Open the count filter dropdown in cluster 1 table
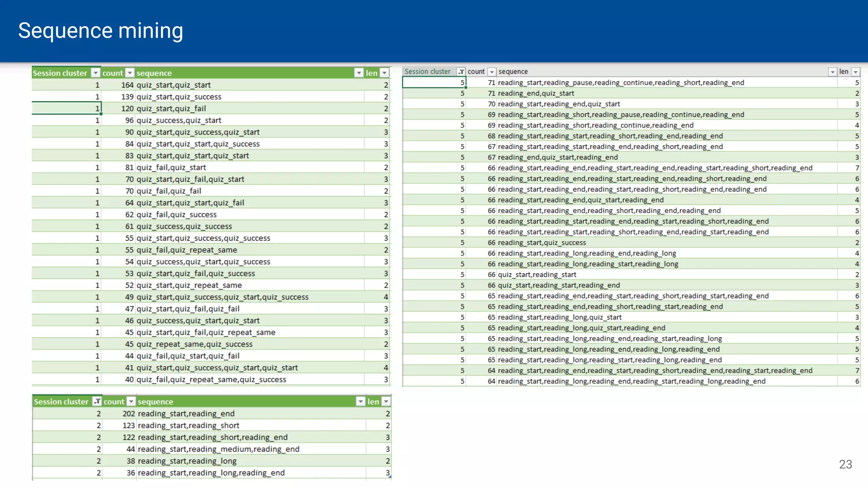The width and height of the screenshot is (868, 488). pos(130,73)
